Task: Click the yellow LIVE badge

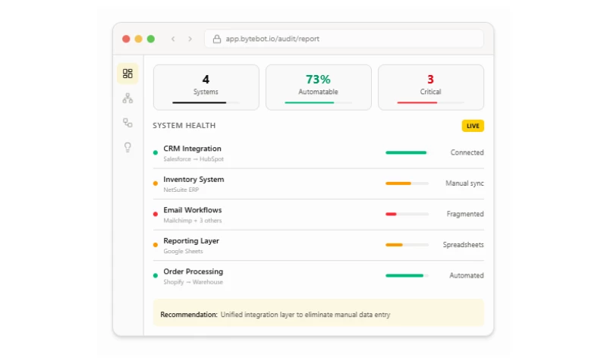Action: point(473,126)
